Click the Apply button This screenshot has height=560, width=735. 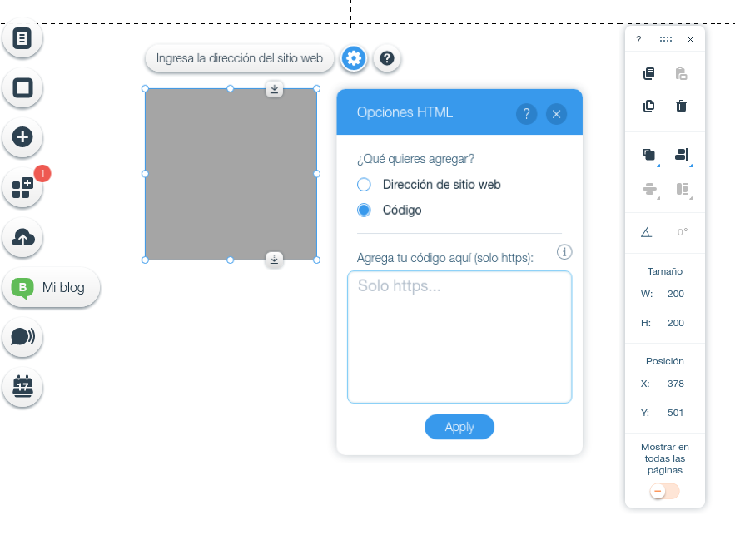coord(459,427)
